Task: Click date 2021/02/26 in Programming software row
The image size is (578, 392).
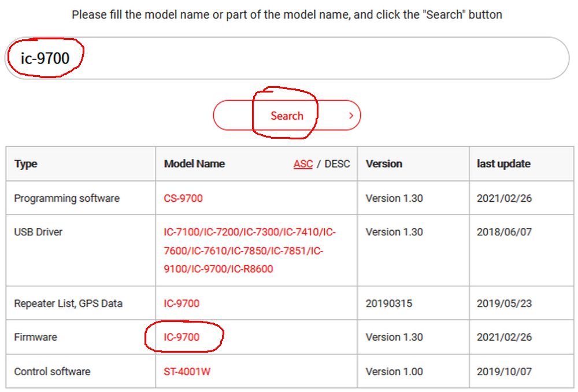Action: 504,198
